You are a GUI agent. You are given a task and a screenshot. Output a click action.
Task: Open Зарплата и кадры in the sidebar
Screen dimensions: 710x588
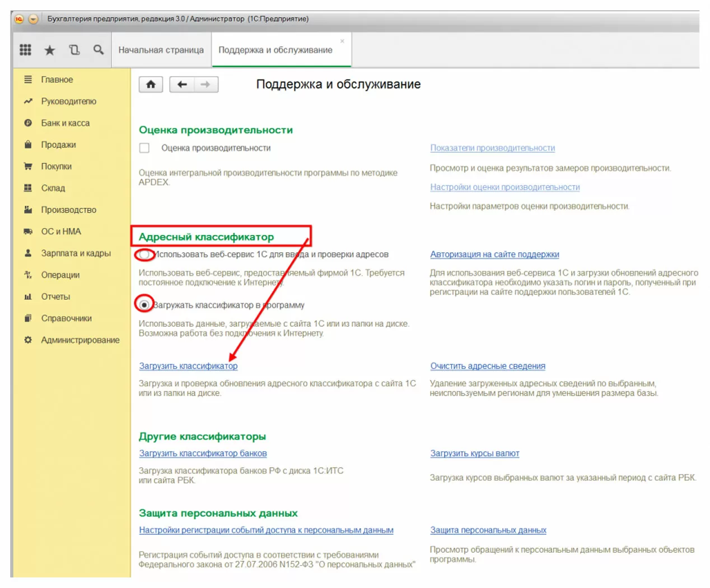pyautogui.click(x=76, y=253)
